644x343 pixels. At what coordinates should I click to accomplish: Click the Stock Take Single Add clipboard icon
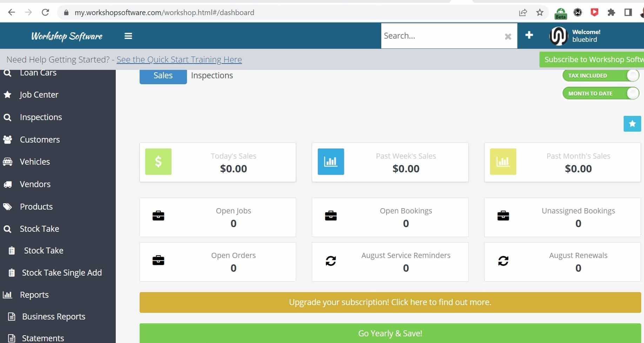pyautogui.click(x=12, y=273)
